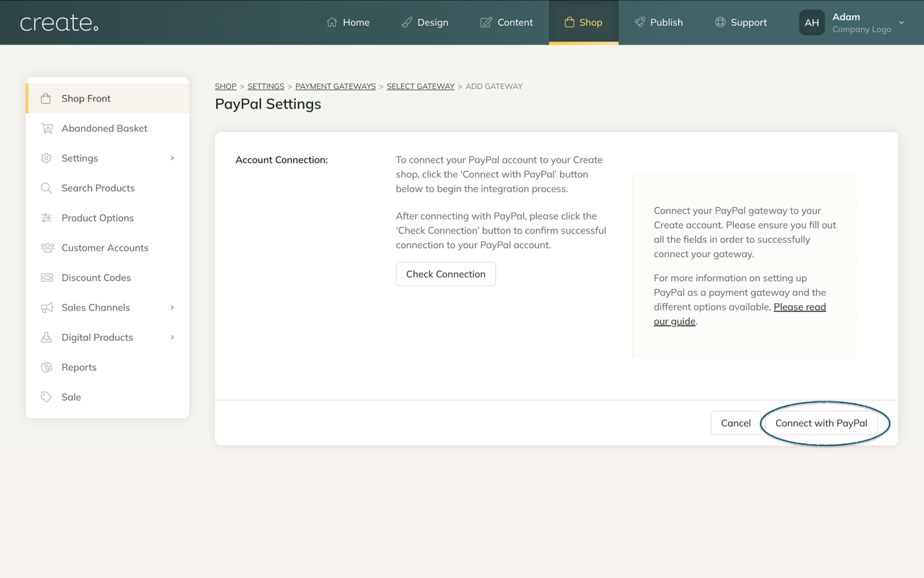The width and height of the screenshot is (924, 578).
Task: Click the Check Connection button
Action: [x=445, y=274]
